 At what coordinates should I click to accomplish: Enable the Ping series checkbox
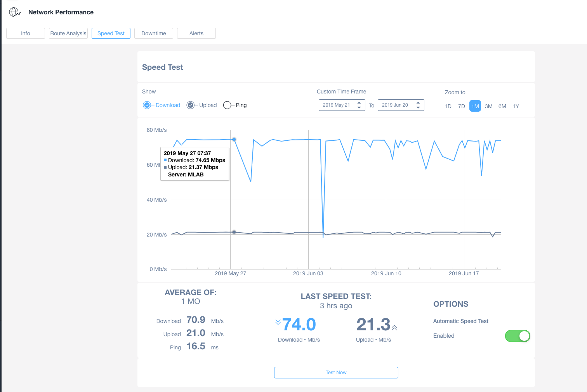pos(227,105)
